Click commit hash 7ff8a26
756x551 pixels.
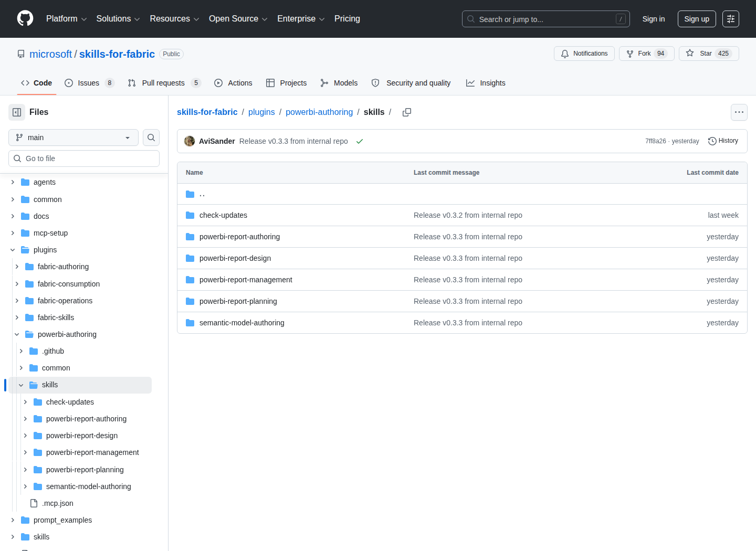click(x=655, y=141)
